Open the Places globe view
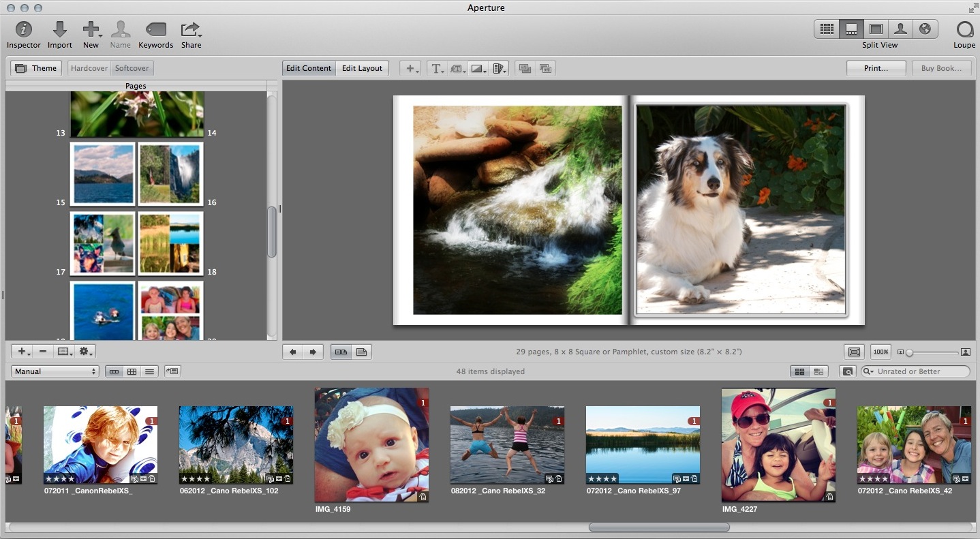Image resolution: width=980 pixels, height=539 pixels. click(x=925, y=29)
